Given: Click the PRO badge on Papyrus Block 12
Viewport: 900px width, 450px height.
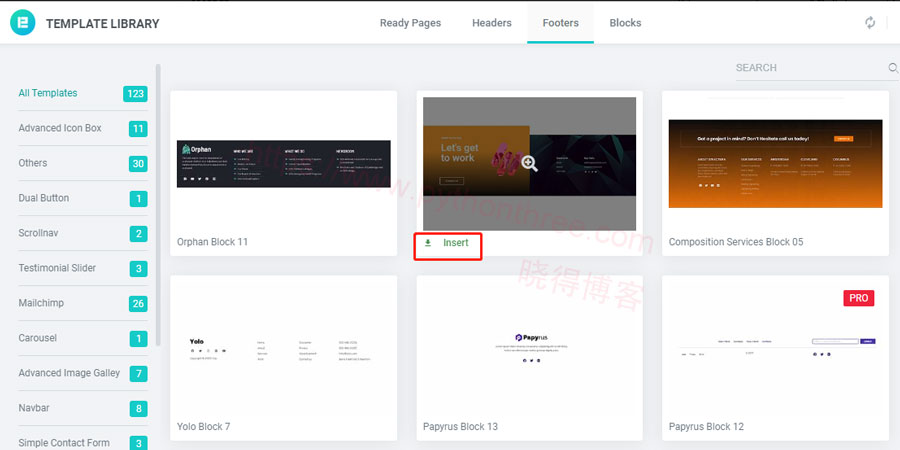Looking at the screenshot, I should [x=858, y=299].
